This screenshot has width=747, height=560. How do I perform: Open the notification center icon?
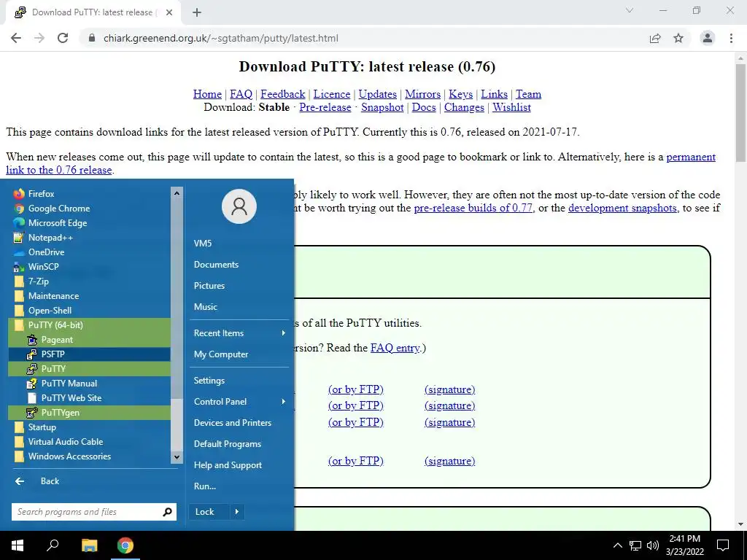click(723, 545)
